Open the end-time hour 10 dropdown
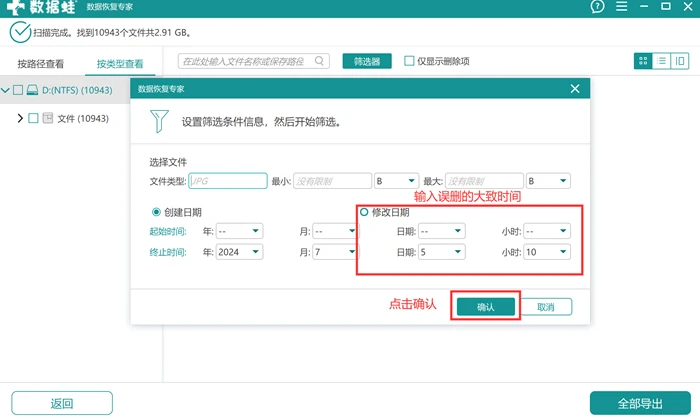The height and width of the screenshot is (420, 700). (547, 252)
